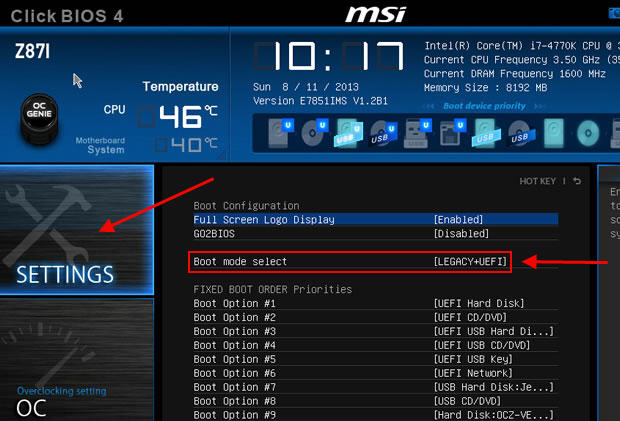Change Boot Option #1 UEFI Hard Disk

pyautogui.click(x=376, y=303)
